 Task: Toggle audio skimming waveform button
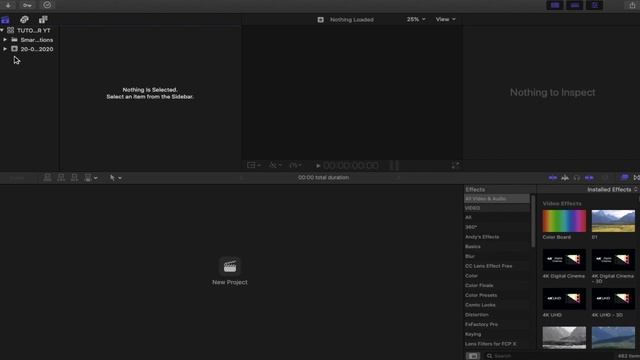tap(565, 178)
